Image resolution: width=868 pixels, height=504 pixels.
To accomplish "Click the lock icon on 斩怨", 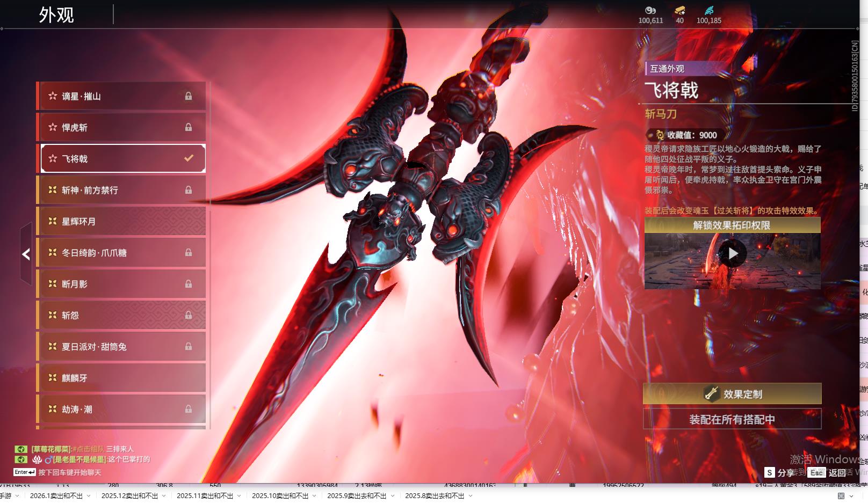I will click(x=189, y=315).
